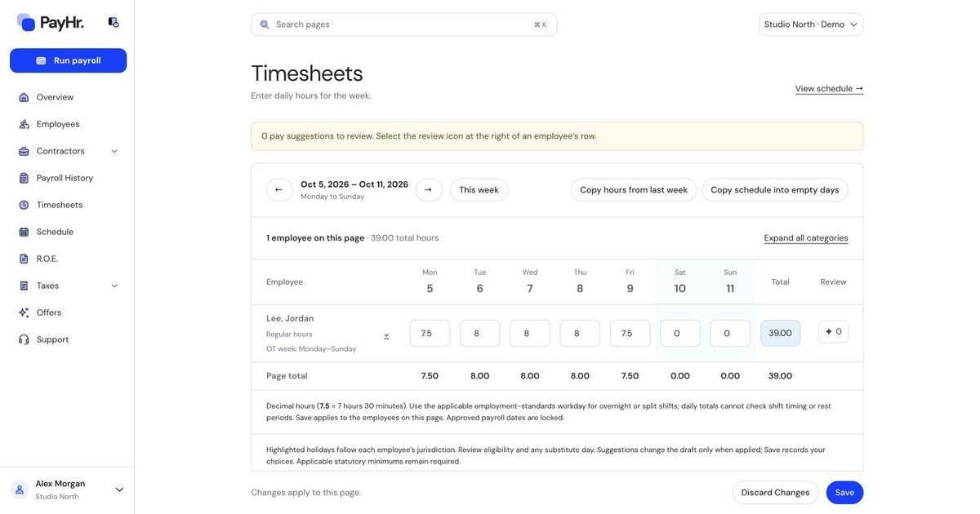Open Alex Morgan account menu chevron
This screenshot has height=514, width=980.
119,490
